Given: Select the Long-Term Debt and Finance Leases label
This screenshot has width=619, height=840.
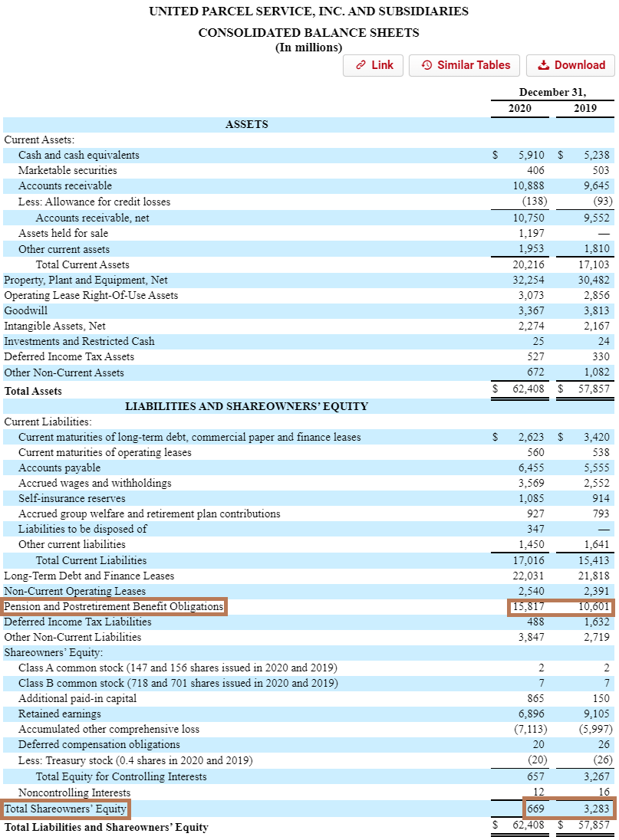Looking at the screenshot, I should [x=89, y=576].
